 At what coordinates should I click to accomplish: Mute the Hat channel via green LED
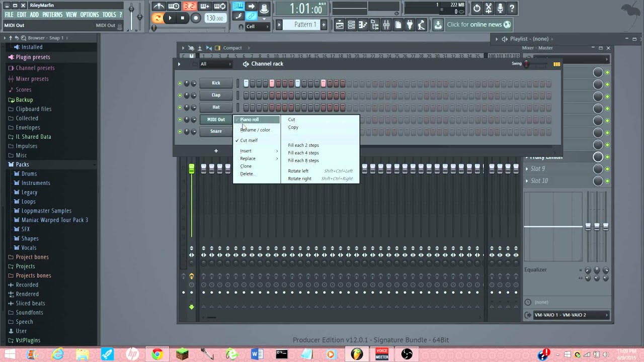(180, 107)
